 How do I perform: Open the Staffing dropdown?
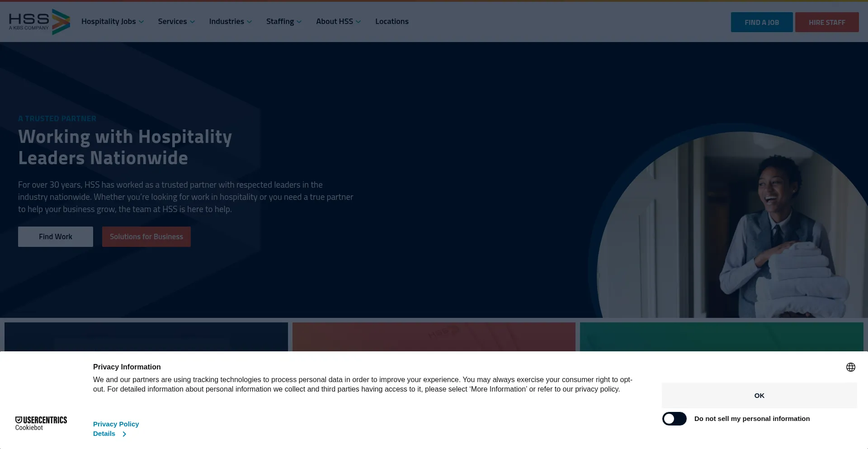pyautogui.click(x=283, y=21)
